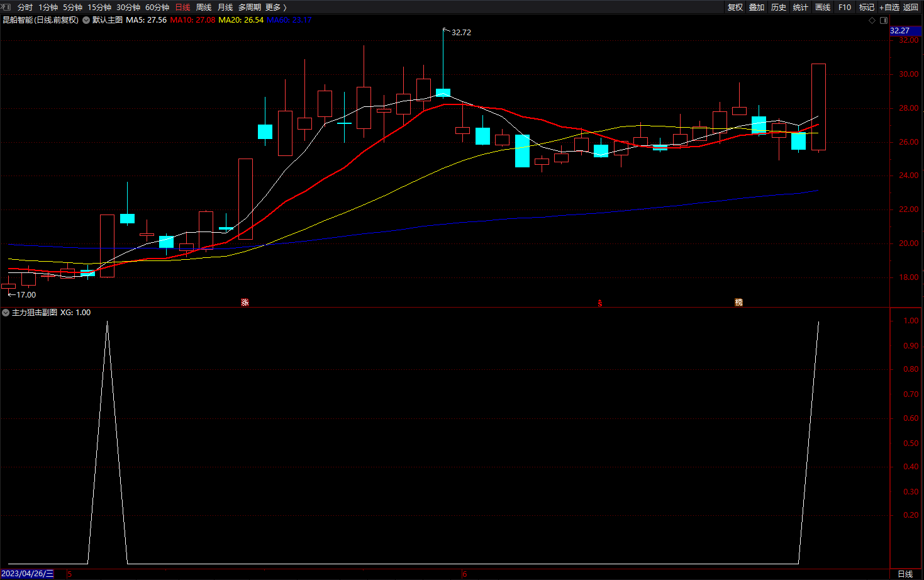This screenshot has height=580, width=924.
Task: Click the red MA10: 27.08 label
Action: pos(192,20)
